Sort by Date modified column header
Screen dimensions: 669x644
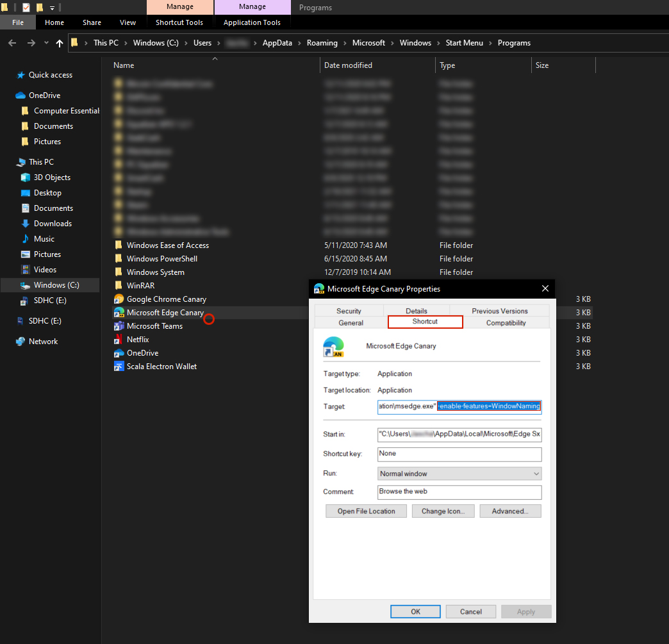tap(348, 65)
